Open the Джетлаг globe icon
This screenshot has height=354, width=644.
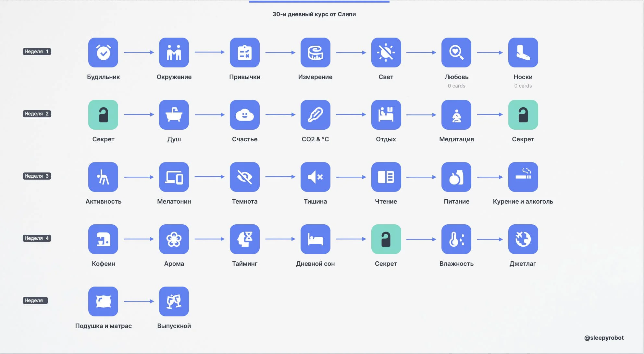coord(523,239)
